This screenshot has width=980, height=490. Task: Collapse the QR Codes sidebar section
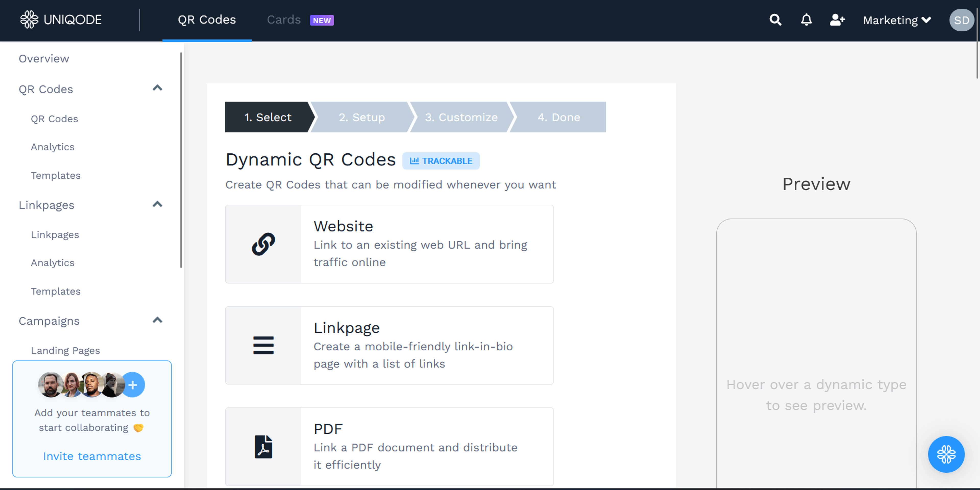[157, 88]
